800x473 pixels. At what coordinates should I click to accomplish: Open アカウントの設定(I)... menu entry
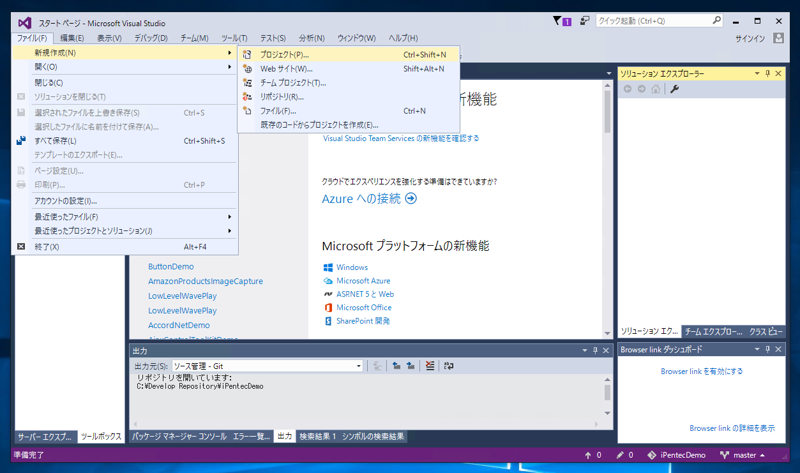click(x=124, y=201)
